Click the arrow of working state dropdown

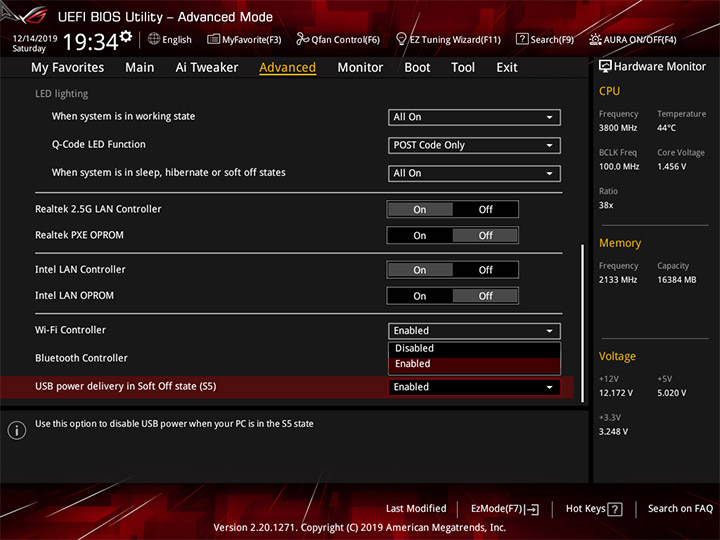pos(549,118)
